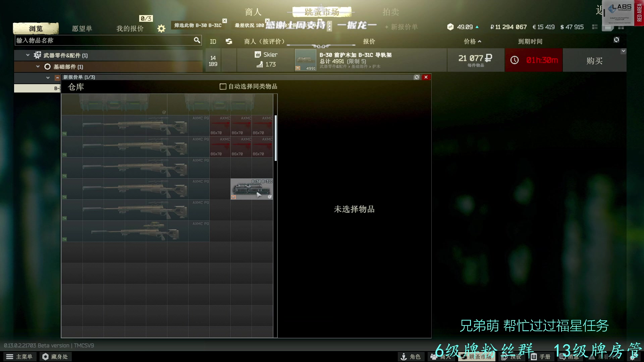
Task: Focus the 输入物品名称 search field
Action: [x=108, y=40]
